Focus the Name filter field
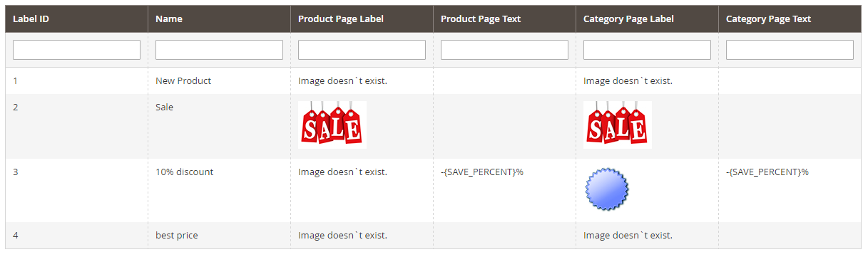 [219, 50]
